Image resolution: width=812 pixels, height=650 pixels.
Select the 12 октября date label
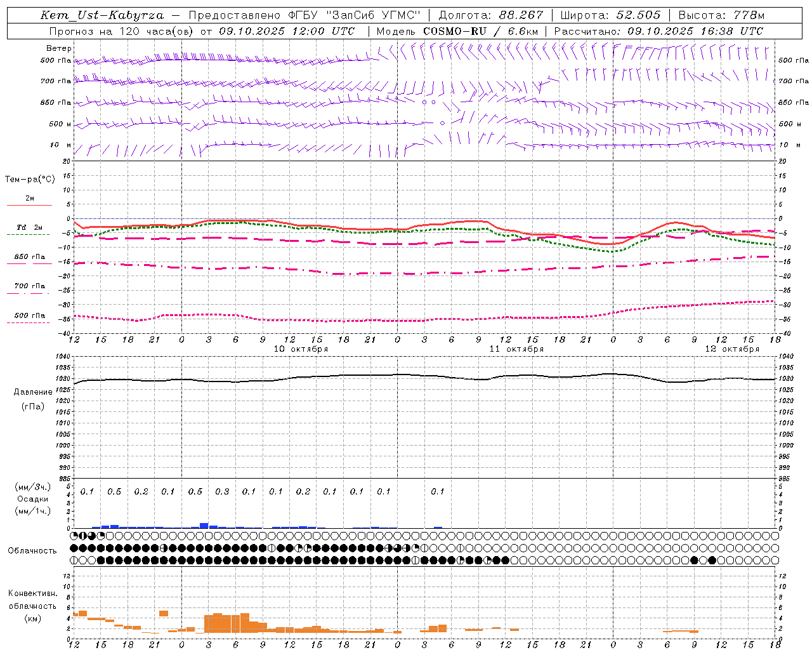point(732,349)
